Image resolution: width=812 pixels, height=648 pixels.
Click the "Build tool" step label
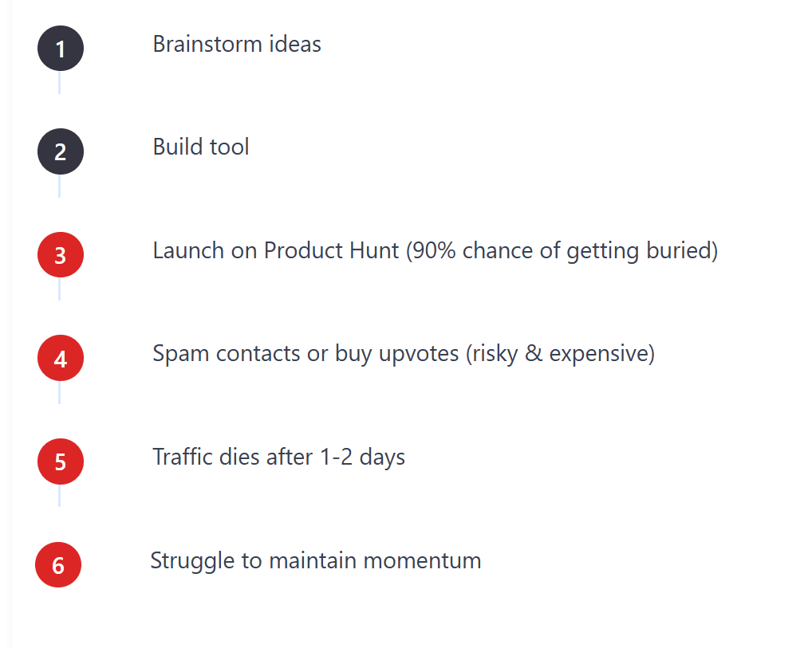pos(201,147)
